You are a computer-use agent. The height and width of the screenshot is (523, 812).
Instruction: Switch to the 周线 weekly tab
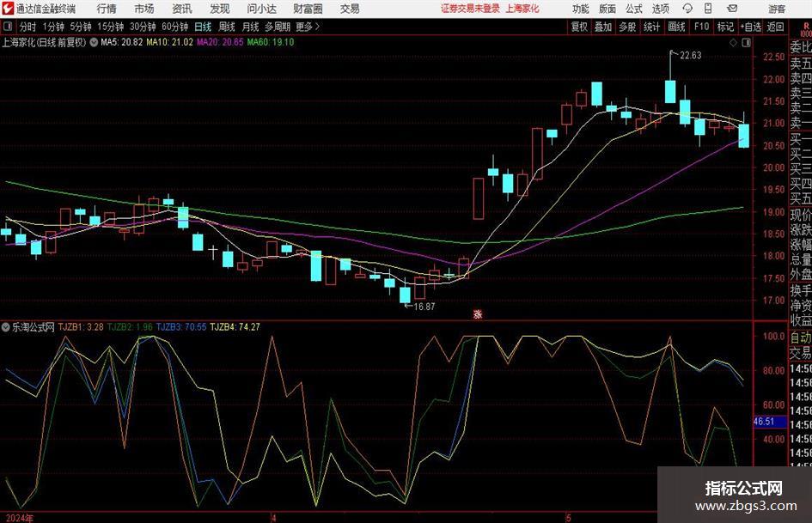tap(227, 27)
